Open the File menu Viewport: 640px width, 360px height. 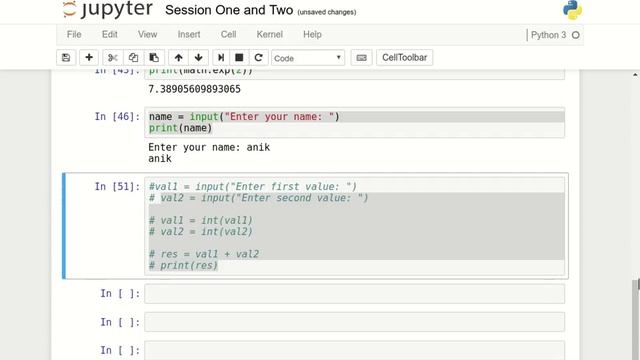coord(74,34)
